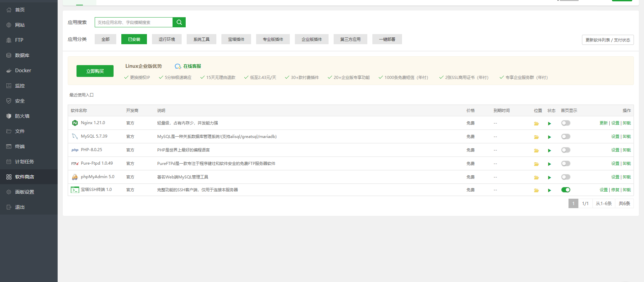
Task: Open the 终端 terminal icon
Action: coord(9,146)
